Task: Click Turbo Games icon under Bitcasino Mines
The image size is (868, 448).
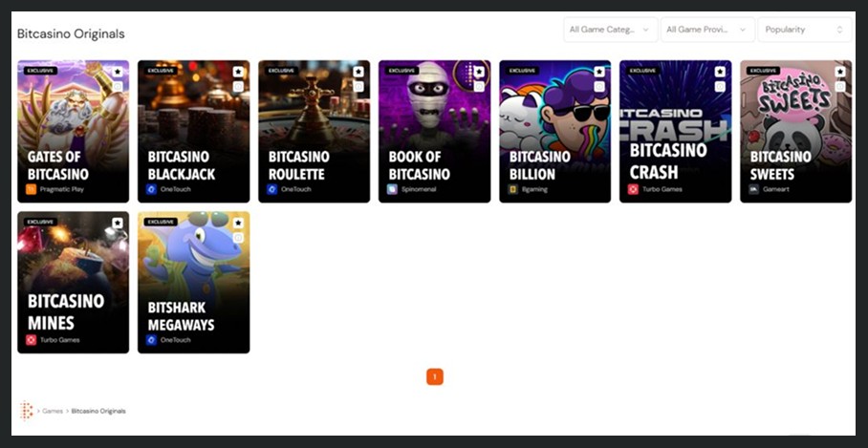Action: coord(31,340)
